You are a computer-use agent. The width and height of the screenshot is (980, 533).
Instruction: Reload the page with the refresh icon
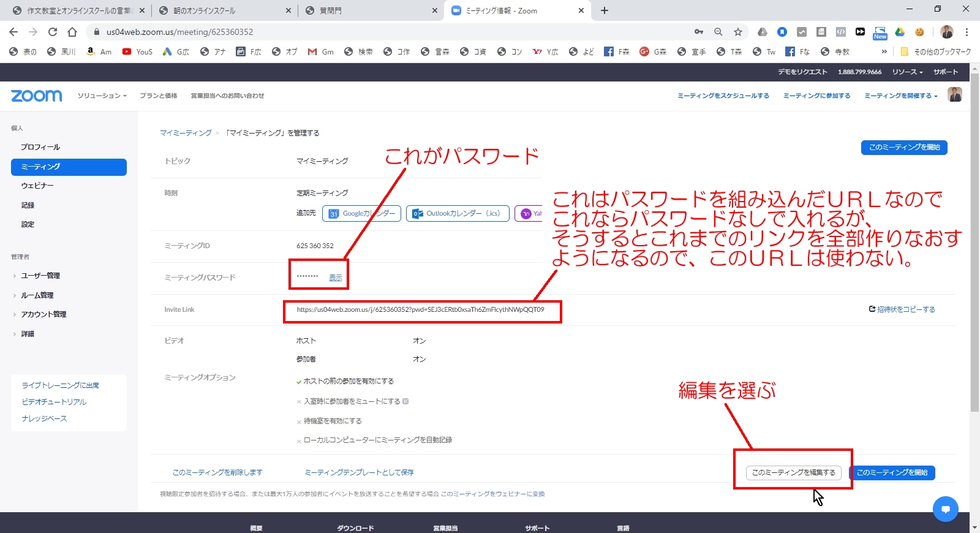[x=53, y=32]
